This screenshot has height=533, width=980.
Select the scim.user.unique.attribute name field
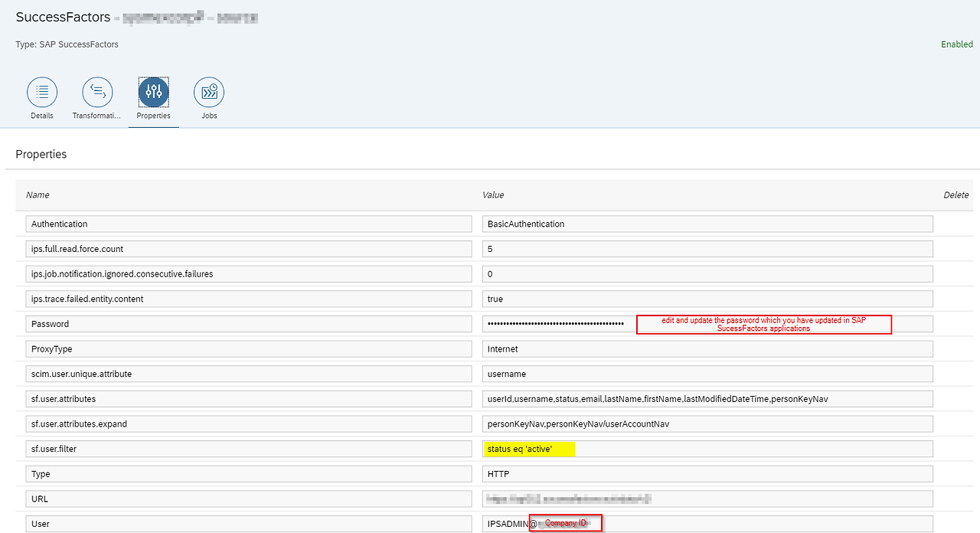click(x=250, y=373)
